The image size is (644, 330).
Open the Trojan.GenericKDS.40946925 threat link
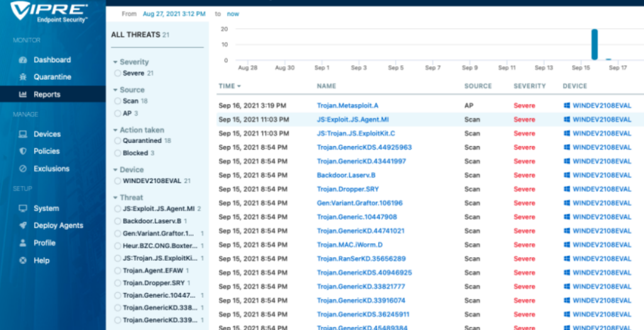[x=364, y=273]
